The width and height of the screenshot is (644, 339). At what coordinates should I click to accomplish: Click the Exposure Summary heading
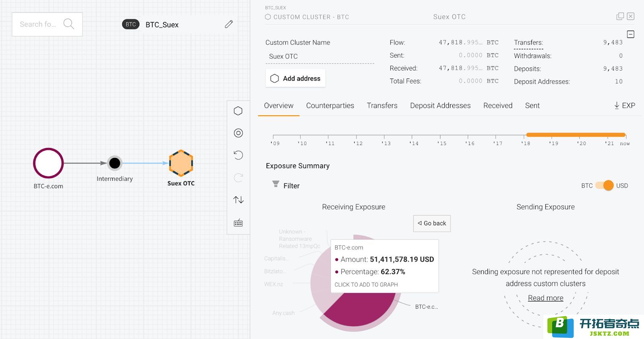298,166
